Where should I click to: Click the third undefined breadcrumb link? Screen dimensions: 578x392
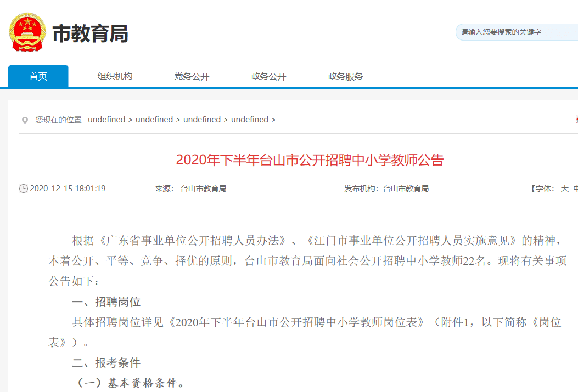pos(202,120)
